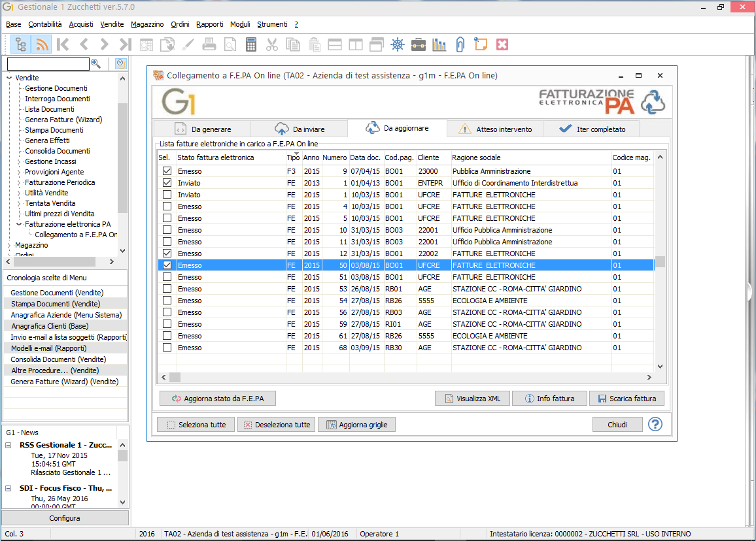
Task: Open the print preview magnifier page icon
Action: coord(230,45)
